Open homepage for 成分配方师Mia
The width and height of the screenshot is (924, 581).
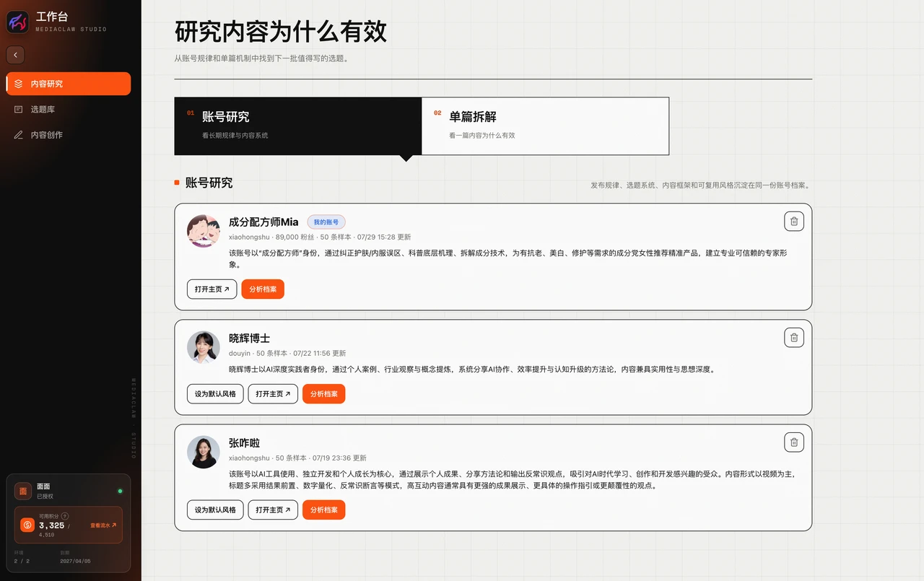click(x=212, y=289)
